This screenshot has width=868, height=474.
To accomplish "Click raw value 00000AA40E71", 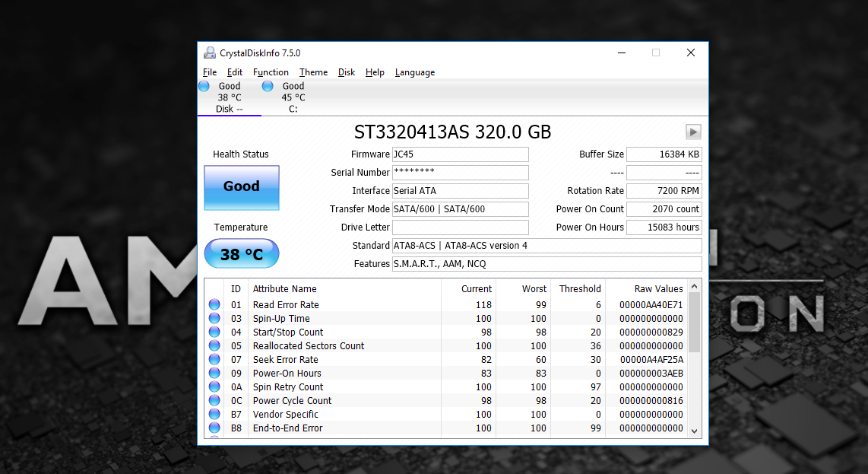I will 651,305.
